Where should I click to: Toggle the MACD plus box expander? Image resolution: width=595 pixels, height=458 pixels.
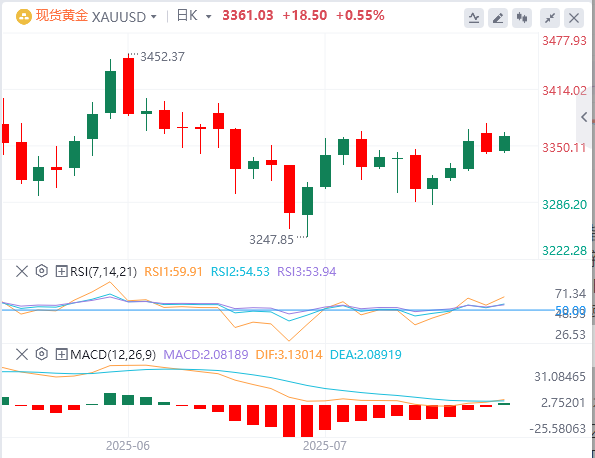[61, 354]
